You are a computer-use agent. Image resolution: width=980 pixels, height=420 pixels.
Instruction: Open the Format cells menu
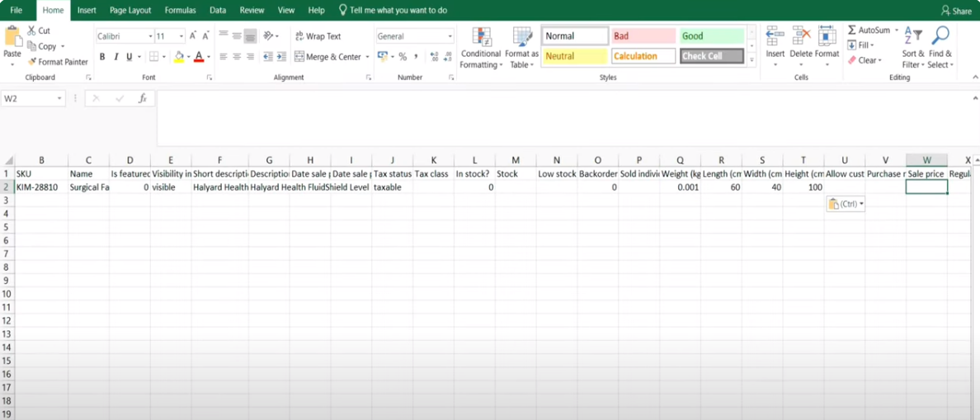click(827, 47)
